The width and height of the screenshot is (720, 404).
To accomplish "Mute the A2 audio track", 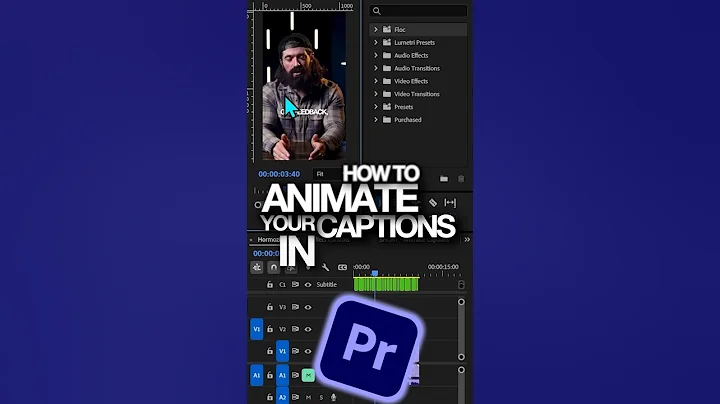I will 308,397.
